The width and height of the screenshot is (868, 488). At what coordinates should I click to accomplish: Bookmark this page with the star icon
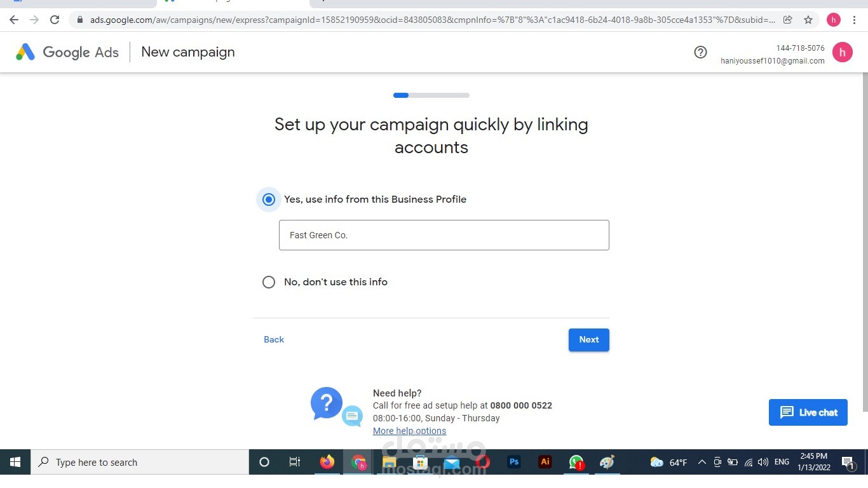pos(808,20)
